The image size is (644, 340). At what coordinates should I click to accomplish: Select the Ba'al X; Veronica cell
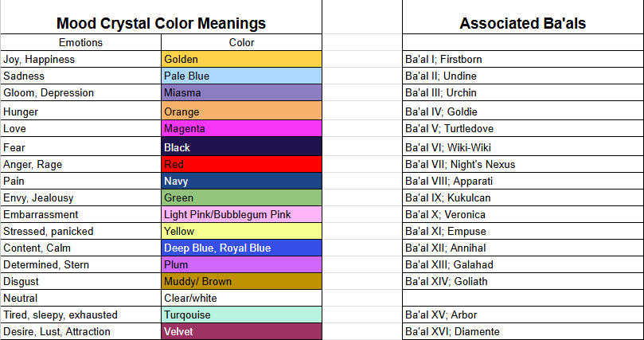(522, 214)
